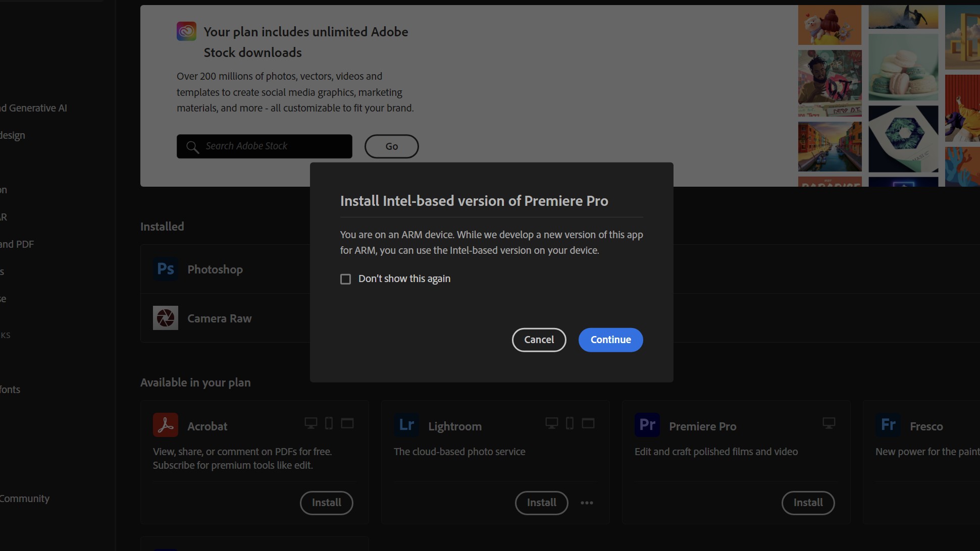
Task: Click the Camera Raw application icon
Action: (166, 318)
